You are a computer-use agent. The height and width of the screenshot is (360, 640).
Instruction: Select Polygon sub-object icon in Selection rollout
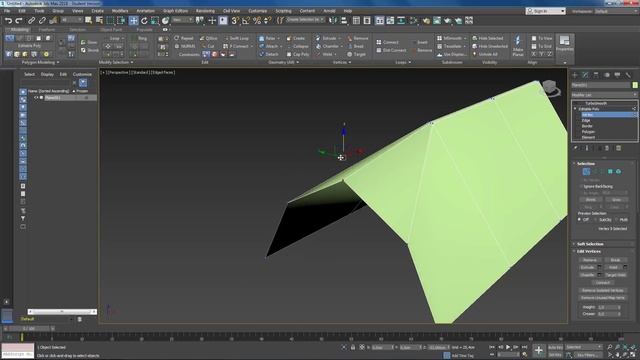(610, 172)
